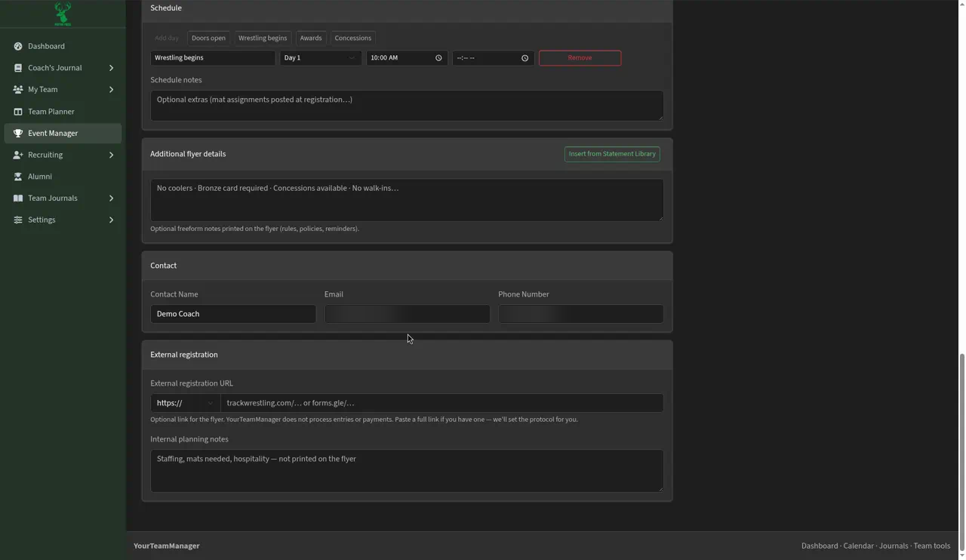
Task: Click the Add day button
Action: [167, 38]
